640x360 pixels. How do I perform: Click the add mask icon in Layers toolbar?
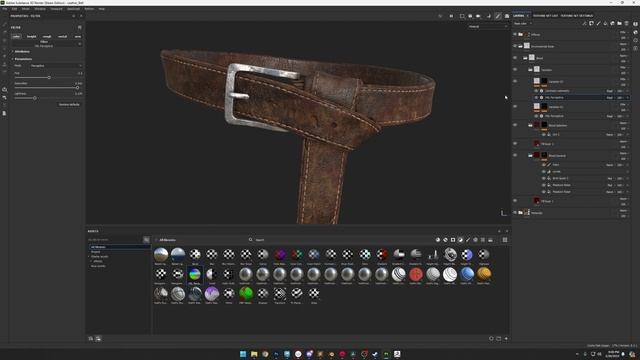pos(591,24)
